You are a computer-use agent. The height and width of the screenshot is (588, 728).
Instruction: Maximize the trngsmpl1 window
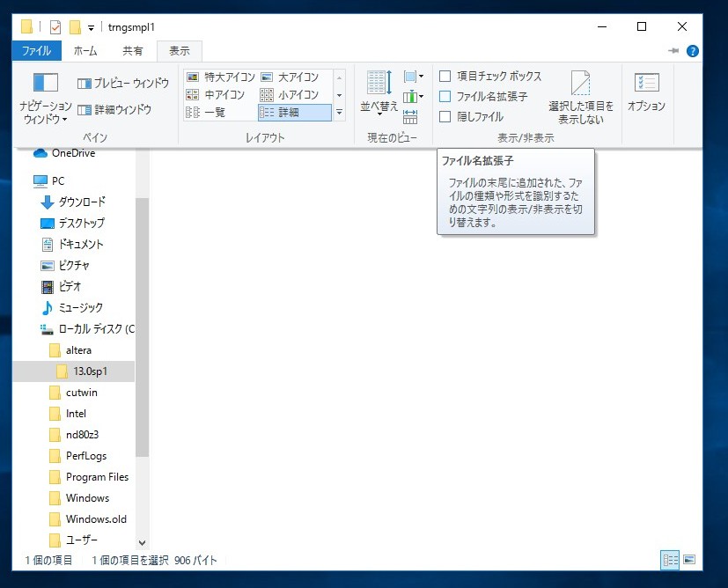[x=642, y=27]
